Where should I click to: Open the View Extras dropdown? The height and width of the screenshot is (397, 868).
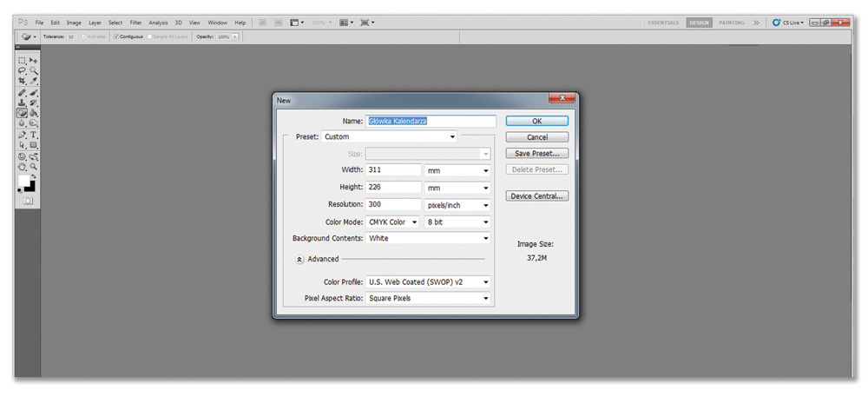[x=297, y=23]
